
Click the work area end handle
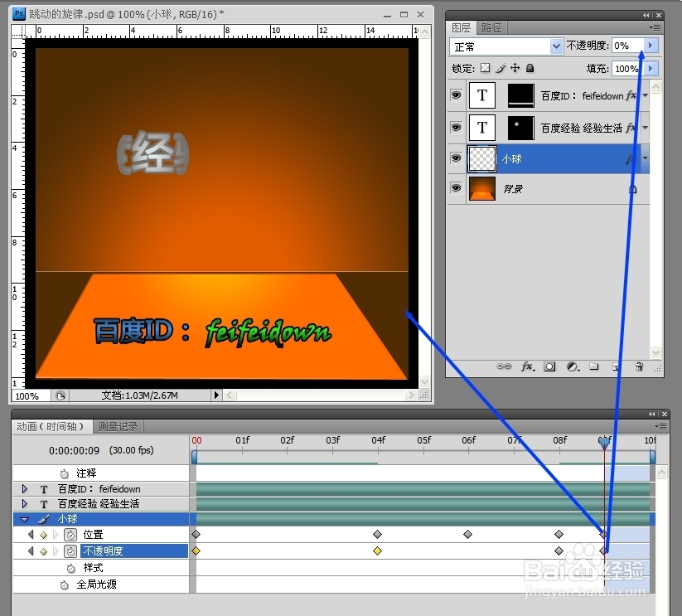[x=652, y=457]
